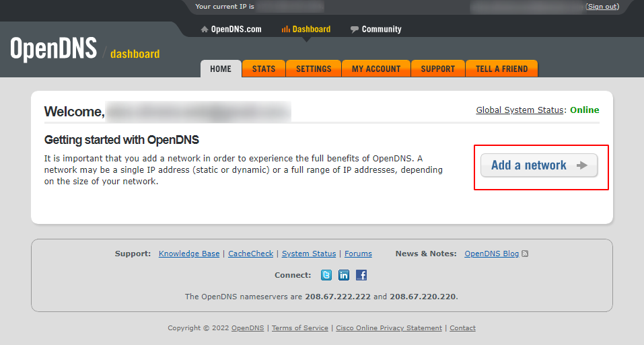Click the OpenDNS logo

pos(53,49)
